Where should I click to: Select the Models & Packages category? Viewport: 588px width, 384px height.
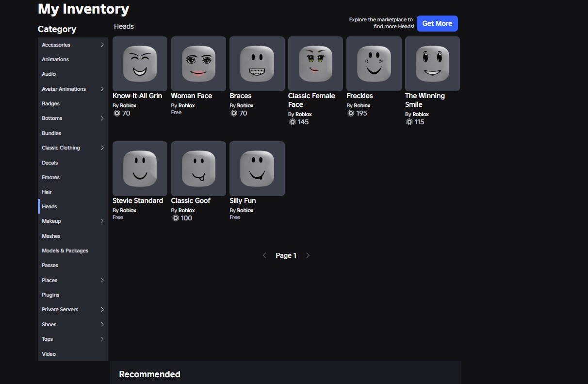click(73, 250)
